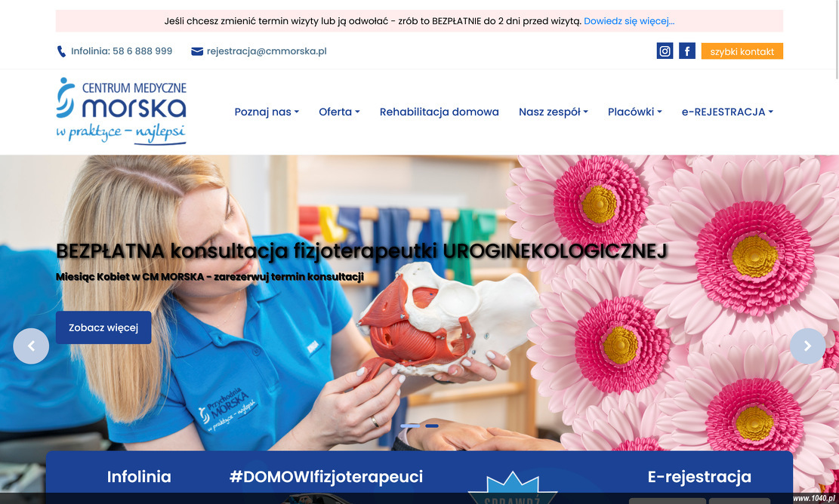Open the Placówki dropdown menu
Screen dimensions: 839x504
(634, 112)
